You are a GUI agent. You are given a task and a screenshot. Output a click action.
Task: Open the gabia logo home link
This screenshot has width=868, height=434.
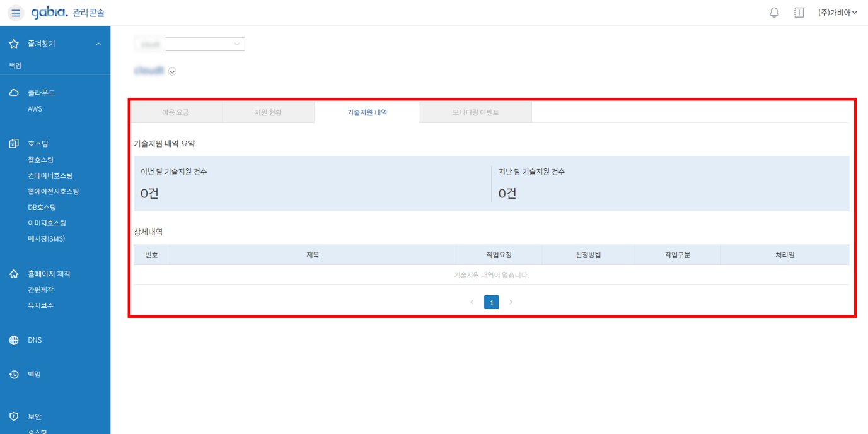(x=50, y=12)
